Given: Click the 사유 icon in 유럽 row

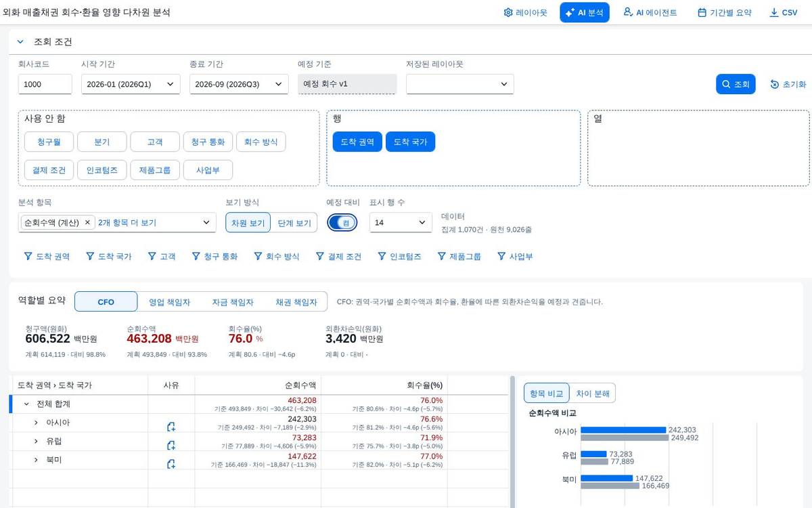Looking at the screenshot, I should [x=171, y=445].
